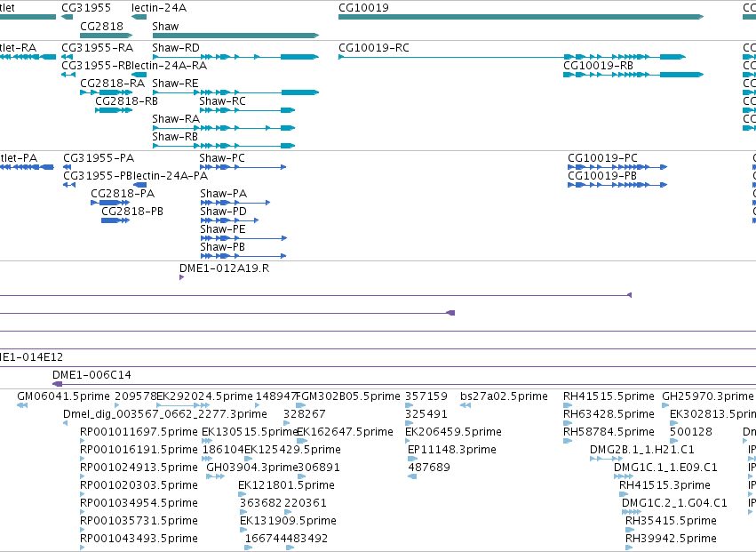
Task: Select the RP001024913.5prime EST label
Action: pos(139,468)
